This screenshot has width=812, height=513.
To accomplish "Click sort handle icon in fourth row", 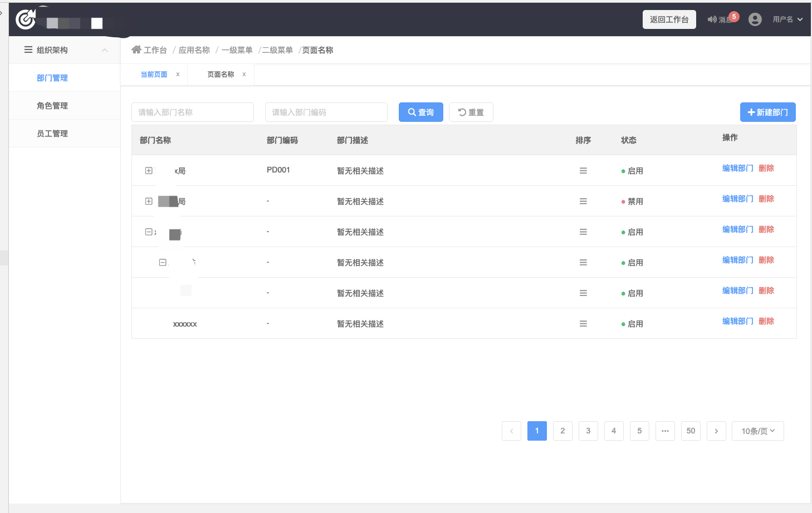I will point(583,263).
